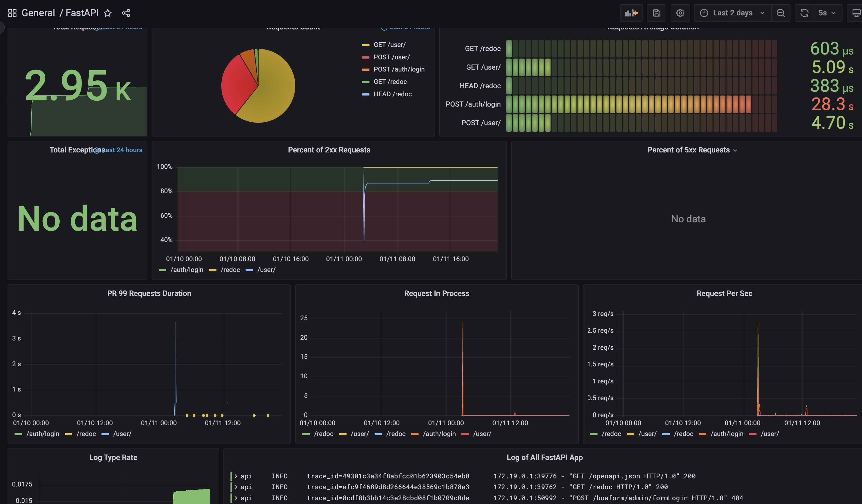Open the Request In Process panel title menu
Image resolution: width=862 pixels, height=504 pixels.
pos(436,293)
